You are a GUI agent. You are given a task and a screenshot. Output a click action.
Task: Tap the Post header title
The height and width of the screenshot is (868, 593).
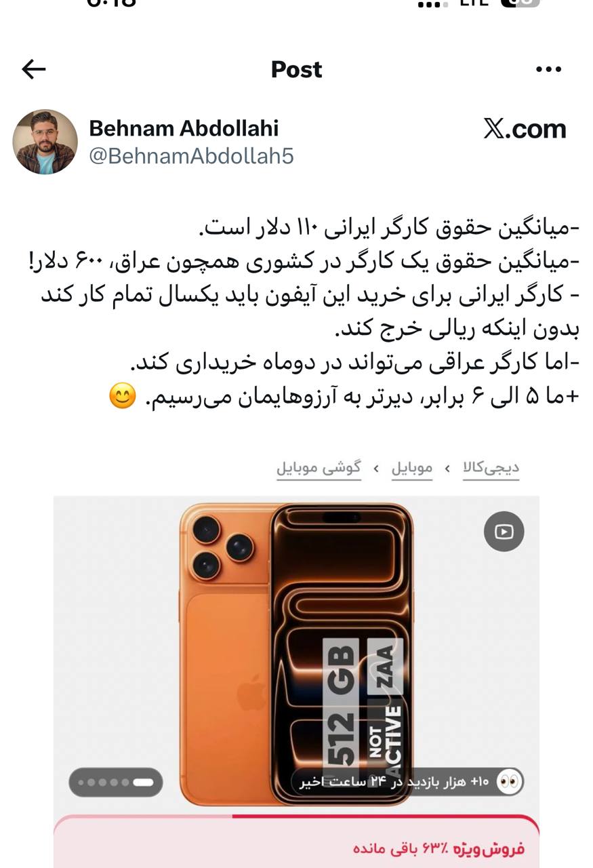(296, 69)
